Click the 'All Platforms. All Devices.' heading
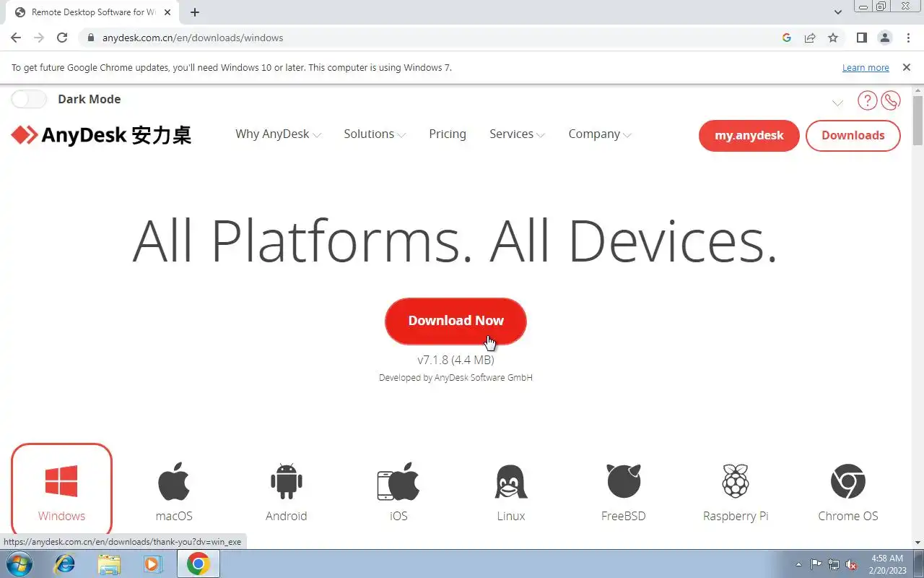924x578 pixels. pyautogui.click(x=456, y=241)
